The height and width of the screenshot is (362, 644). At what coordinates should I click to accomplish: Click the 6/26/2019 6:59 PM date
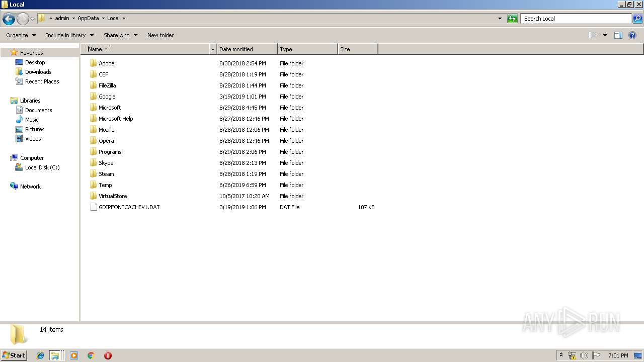[x=243, y=185]
